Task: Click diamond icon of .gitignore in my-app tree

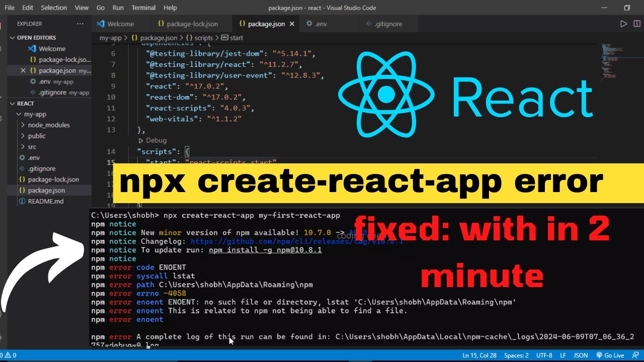Action: [x=22, y=169]
